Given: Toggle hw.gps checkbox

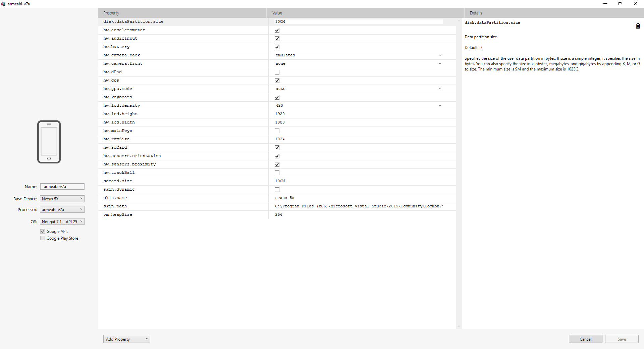Looking at the screenshot, I should (x=277, y=81).
